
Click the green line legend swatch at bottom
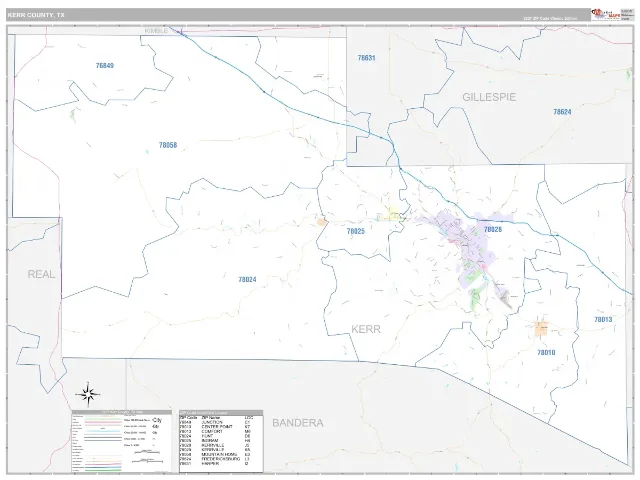103,470
